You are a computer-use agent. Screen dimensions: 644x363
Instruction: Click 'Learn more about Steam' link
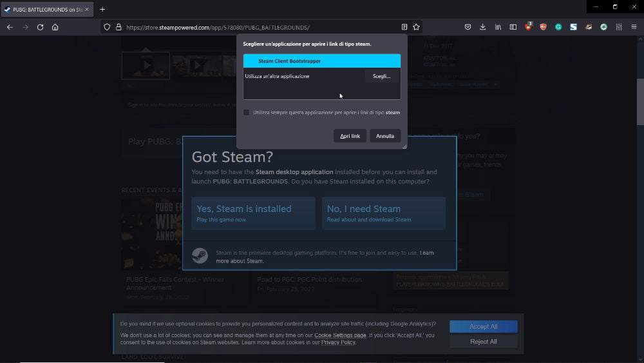325,257
